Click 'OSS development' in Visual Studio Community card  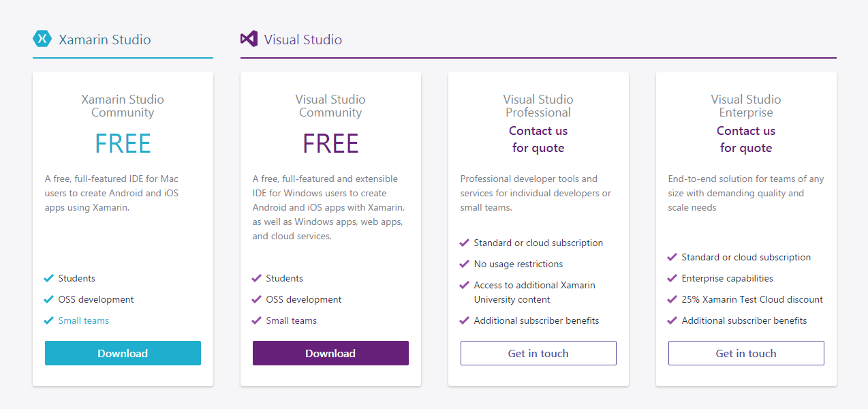click(304, 299)
